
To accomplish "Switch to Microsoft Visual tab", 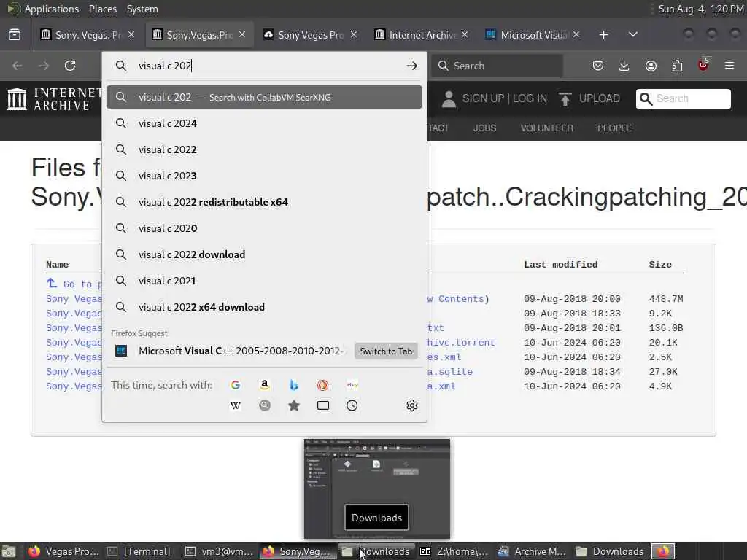I will (533, 35).
